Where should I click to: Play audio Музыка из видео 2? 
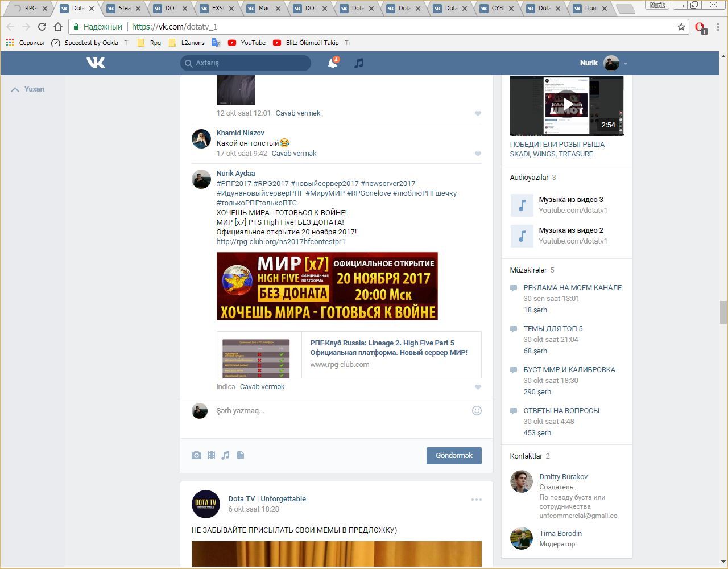(x=522, y=236)
